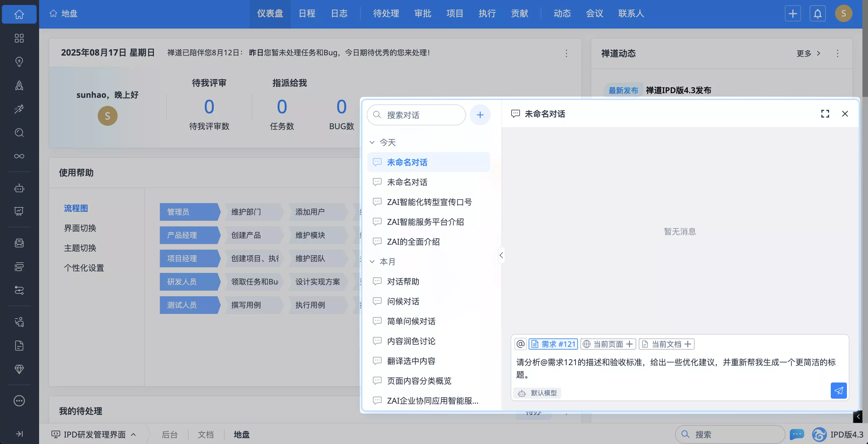Viewport: 868px width, 444px height.
Task: Toggle 当前文档 context tag in chat input
Action: (666, 344)
